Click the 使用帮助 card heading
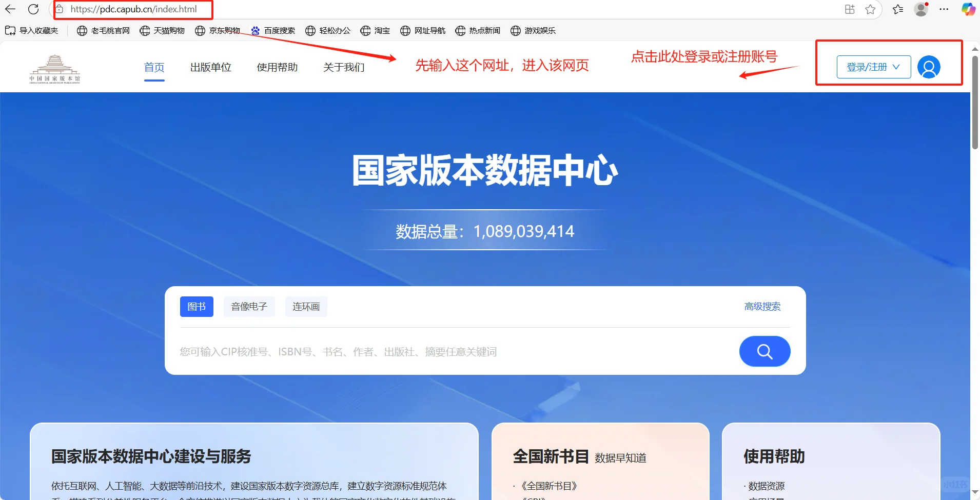980x500 pixels. 774,456
